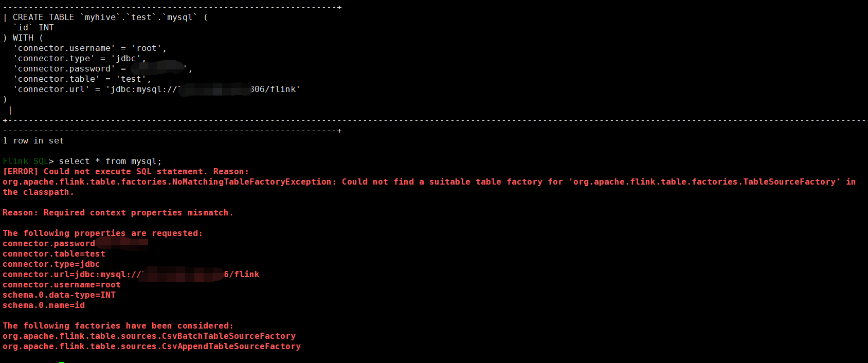The image size is (868, 363).
Task: Click the `myhive` catalog name
Action: [x=100, y=17]
